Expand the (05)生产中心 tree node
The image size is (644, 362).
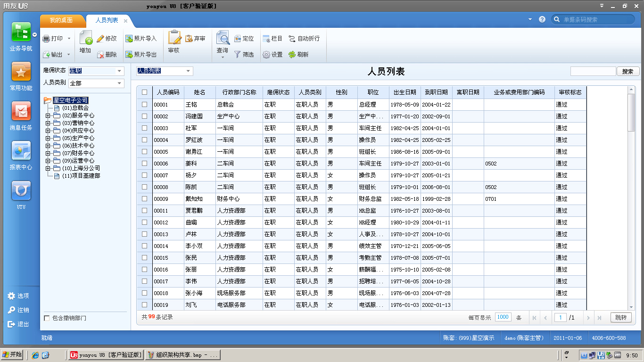pos(48,138)
